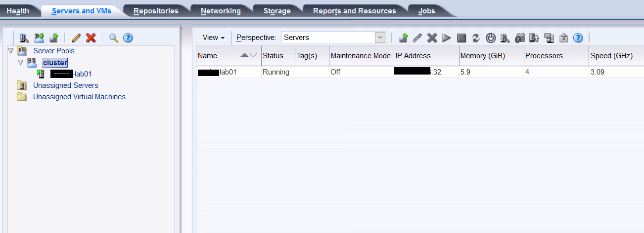This screenshot has width=644, height=233.
Task: Collapse the cluster pool node
Action: tap(20, 63)
